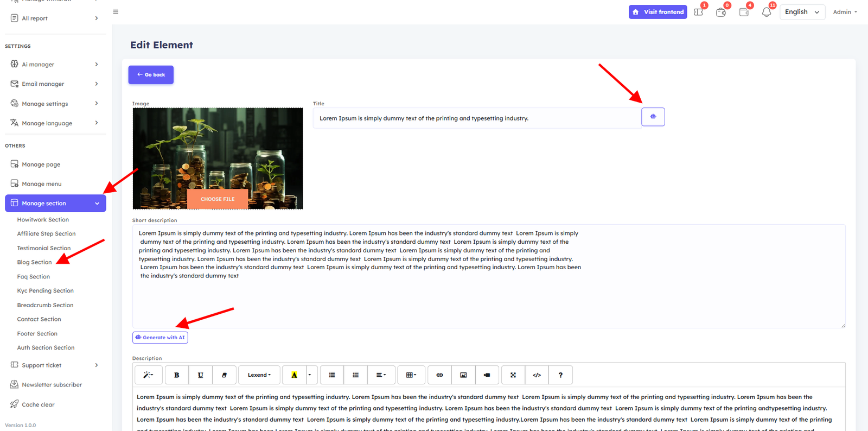Click the unordered list icon
The image size is (868, 431).
[331, 375]
